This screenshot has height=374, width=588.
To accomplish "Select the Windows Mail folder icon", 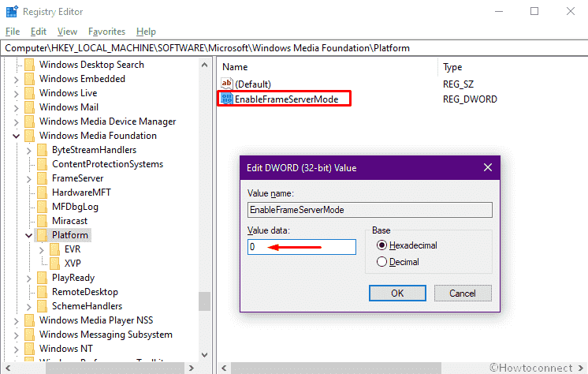I will click(x=30, y=107).
